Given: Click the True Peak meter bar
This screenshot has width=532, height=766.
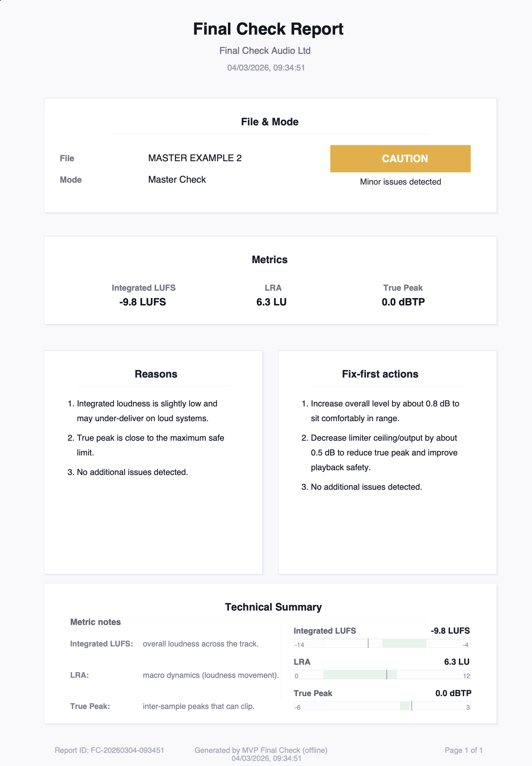Looking at the screenshot, I should (x=382, y=706).
